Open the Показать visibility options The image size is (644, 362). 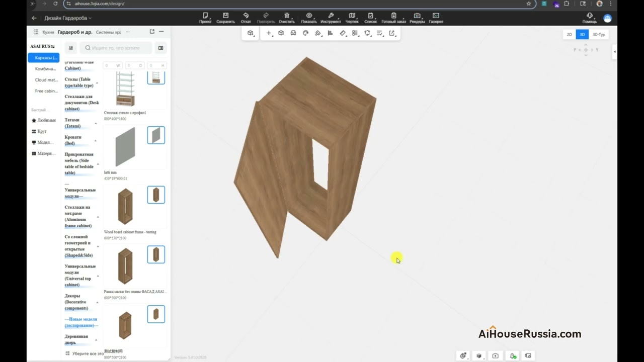click(309, 18)
